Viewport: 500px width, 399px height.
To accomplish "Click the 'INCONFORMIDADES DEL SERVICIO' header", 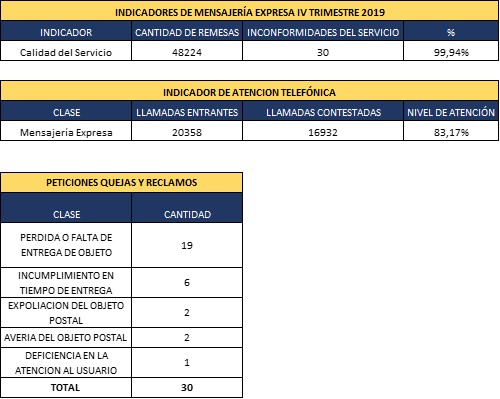I will click(323, 32).
